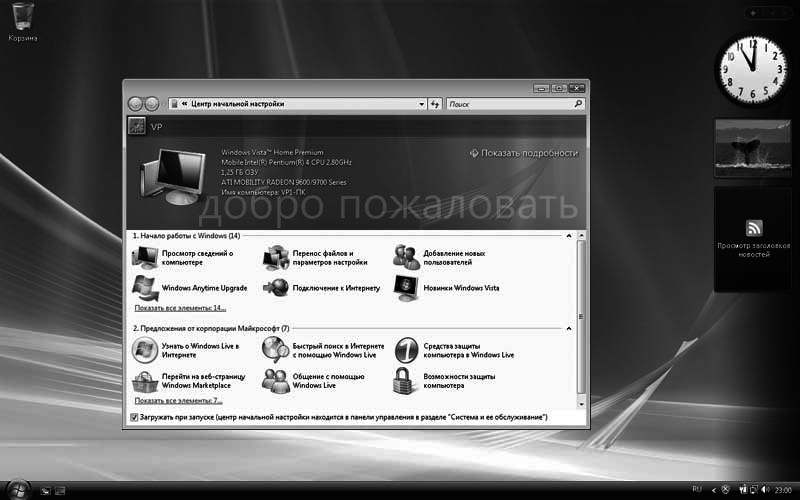Go forward using the right navigation arrow

pyautogui.click(x=152, y=104)
